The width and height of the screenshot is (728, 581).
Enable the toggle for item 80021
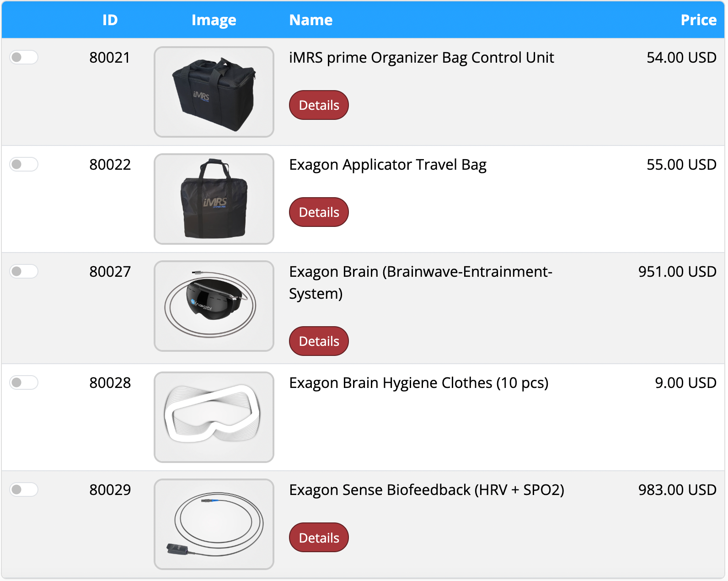click(23, 57)
